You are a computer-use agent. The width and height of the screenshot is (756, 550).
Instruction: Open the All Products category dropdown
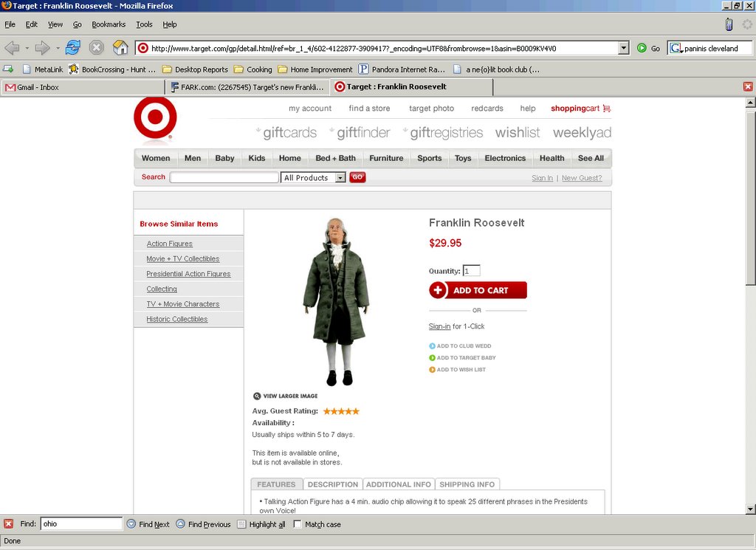tap(313, 178)
